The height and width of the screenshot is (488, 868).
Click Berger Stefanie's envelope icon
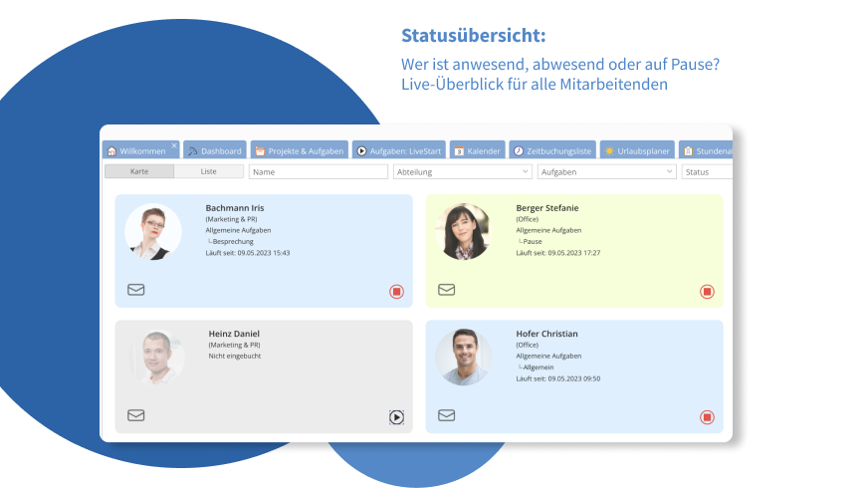(447, 290)
